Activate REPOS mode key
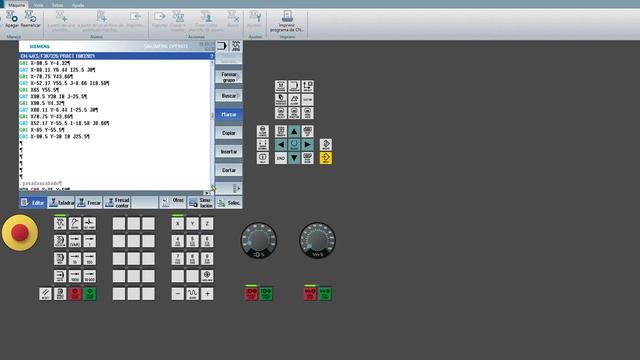Screen dimensions: 640x360 tap(75, 223)
